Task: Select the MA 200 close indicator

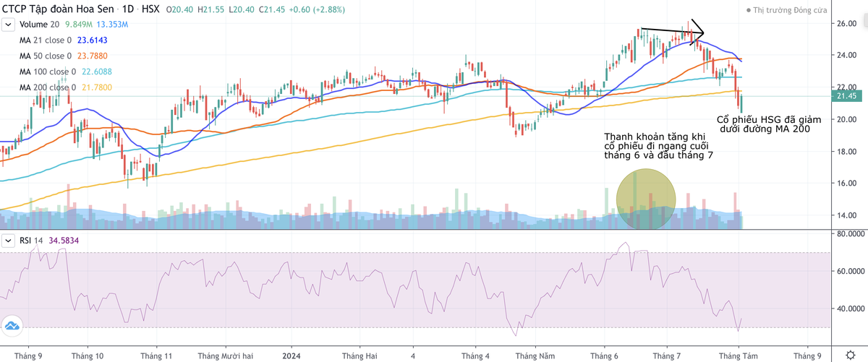Action: tap(47, 87)
